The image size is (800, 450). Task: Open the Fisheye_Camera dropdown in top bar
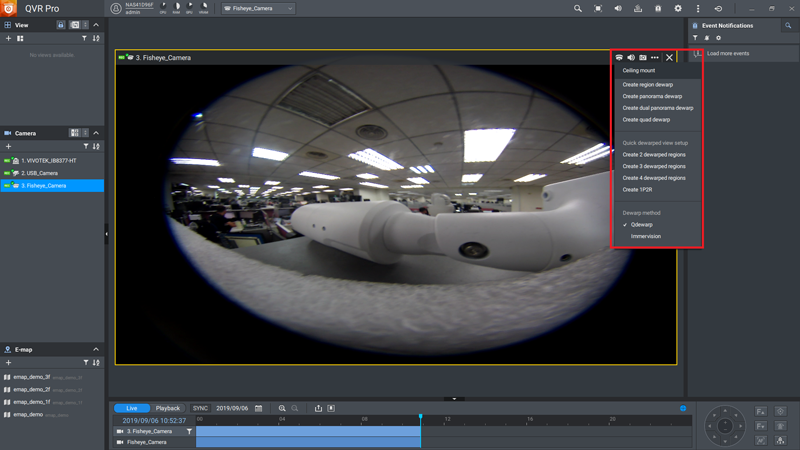pyautogui.click(x=258, y=9)
